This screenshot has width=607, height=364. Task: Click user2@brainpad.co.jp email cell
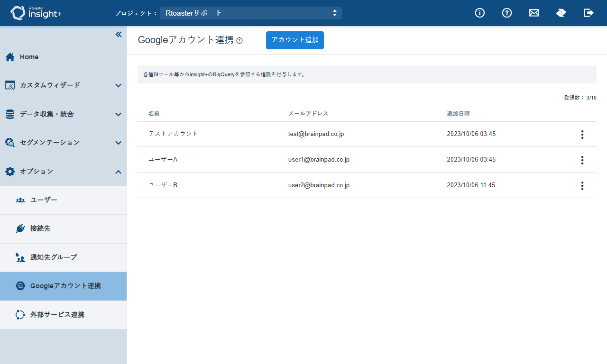click(x=319, y=185)
